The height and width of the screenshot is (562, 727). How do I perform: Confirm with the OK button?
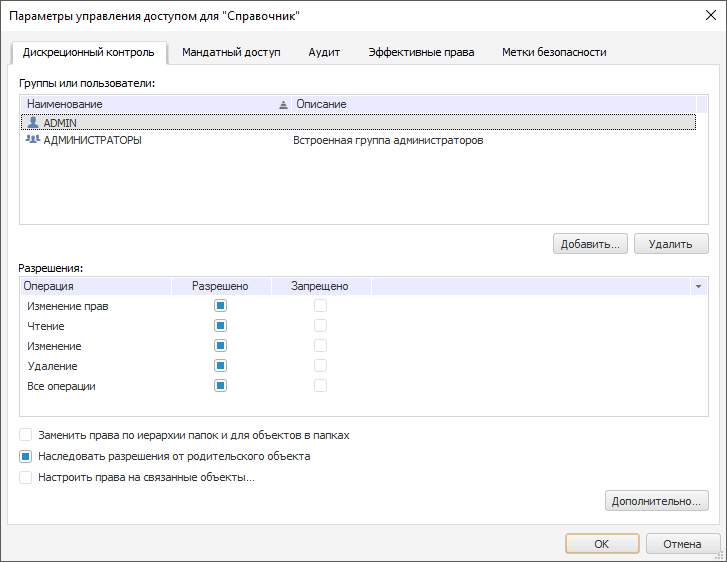(602, 544)
